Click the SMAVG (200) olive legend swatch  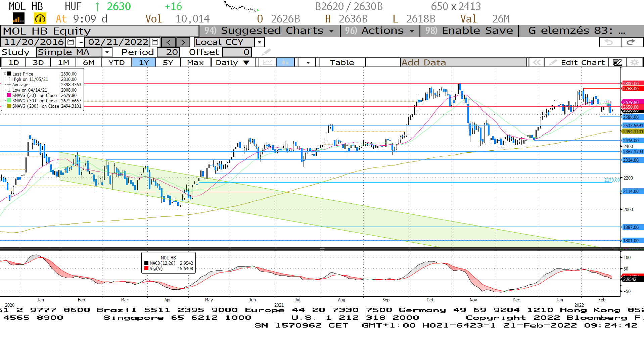click(x=9, y=106)
